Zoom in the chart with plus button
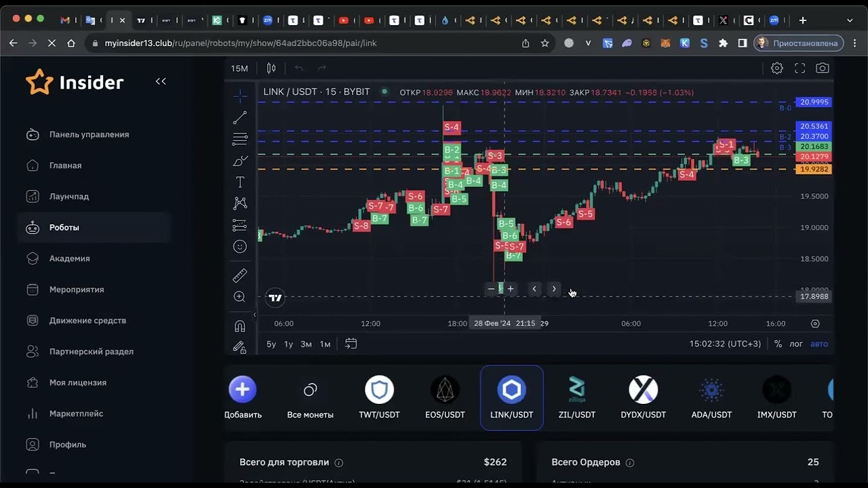 (511, 289)
